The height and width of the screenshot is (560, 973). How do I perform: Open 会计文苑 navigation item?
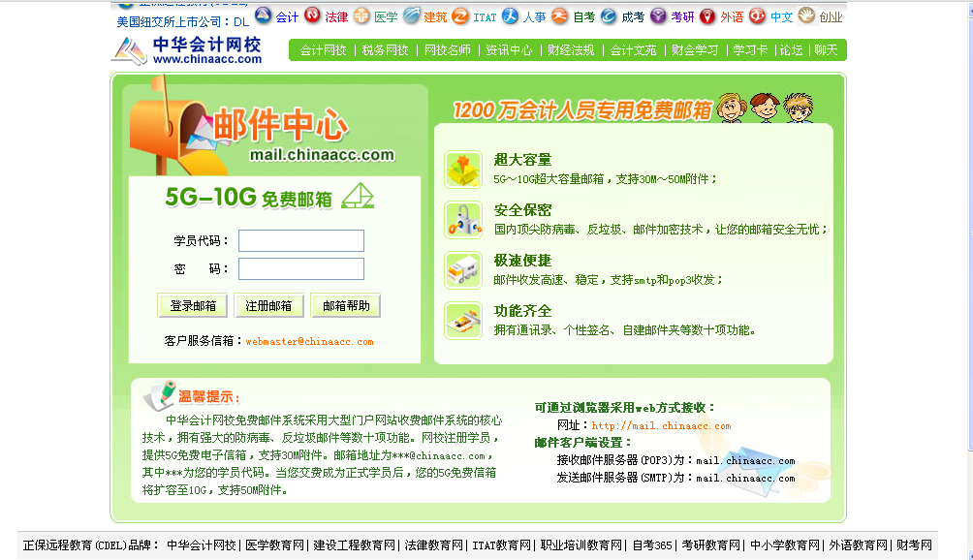pos(633,50)
